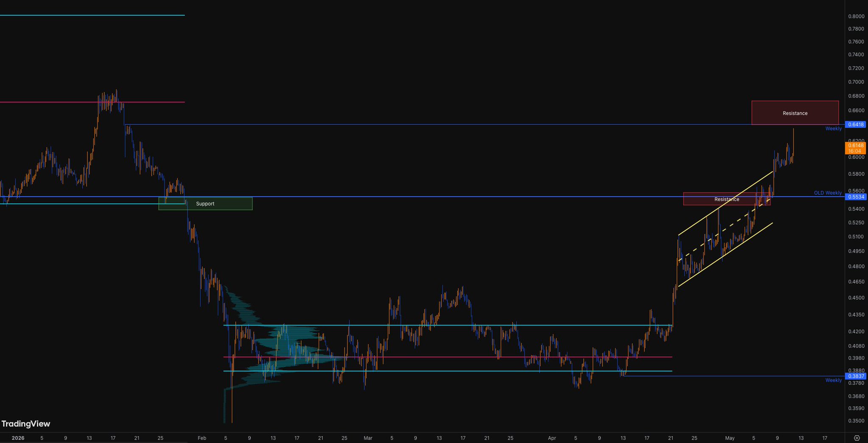
Task: Click the 0.3837 weekly price label
Action: [x=855, y=376]
